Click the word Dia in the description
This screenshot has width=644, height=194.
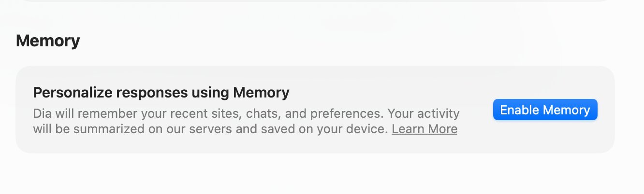(x=43, y=114)
